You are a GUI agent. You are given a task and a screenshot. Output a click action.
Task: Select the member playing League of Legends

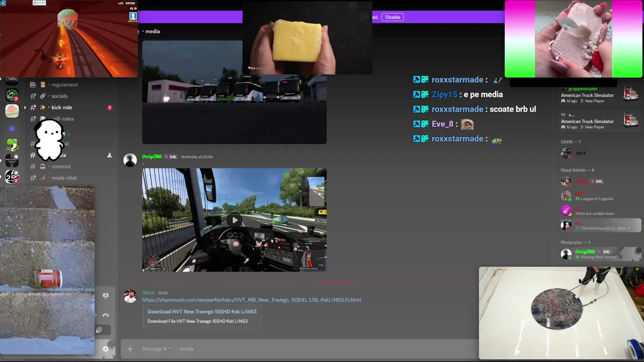(601, 196)
